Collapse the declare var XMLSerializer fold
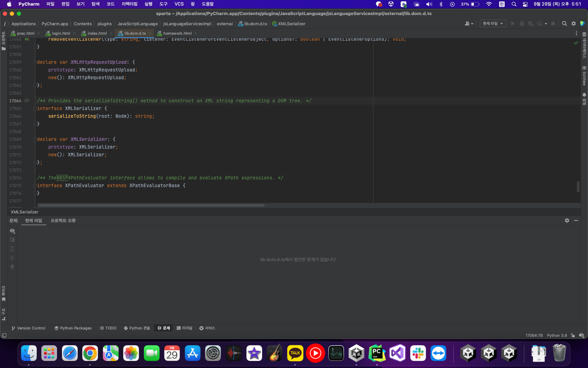The height and width of the screenshot is (368, 588). coord(35,139)
